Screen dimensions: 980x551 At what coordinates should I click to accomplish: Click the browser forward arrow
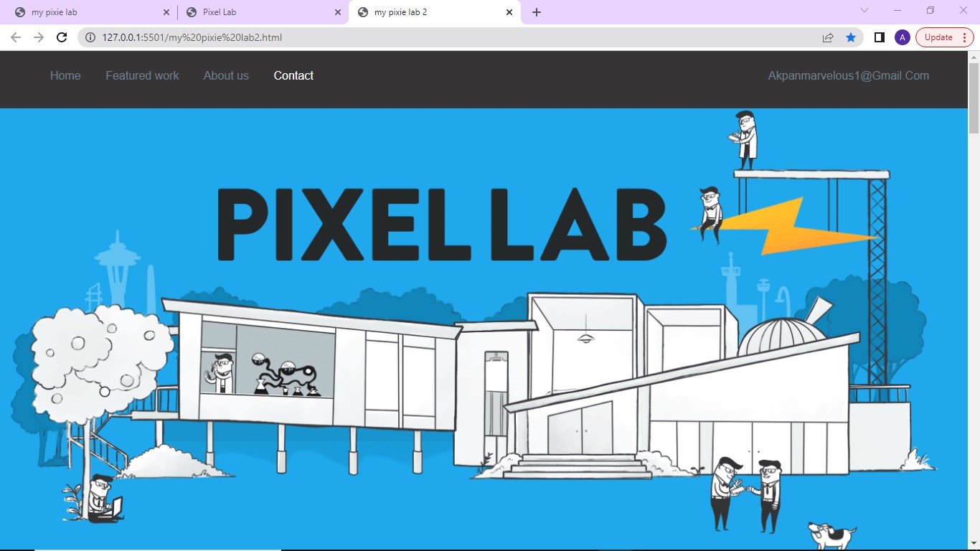coord(39,37)
